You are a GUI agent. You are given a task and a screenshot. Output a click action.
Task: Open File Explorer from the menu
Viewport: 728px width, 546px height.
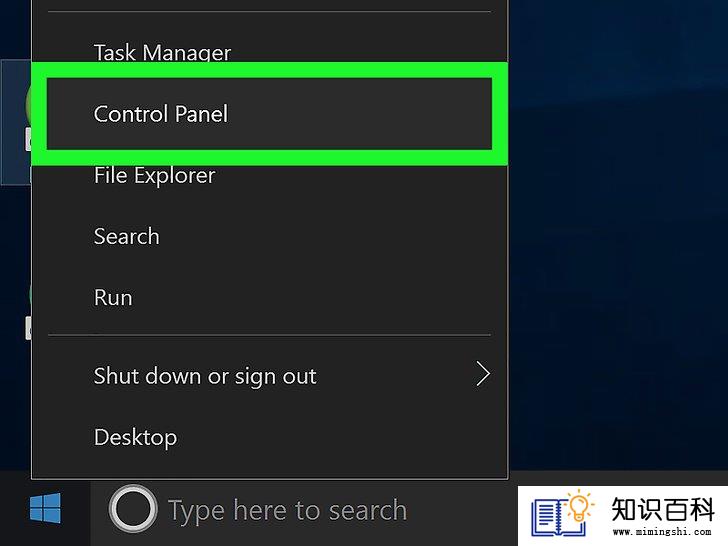(154, 176)
